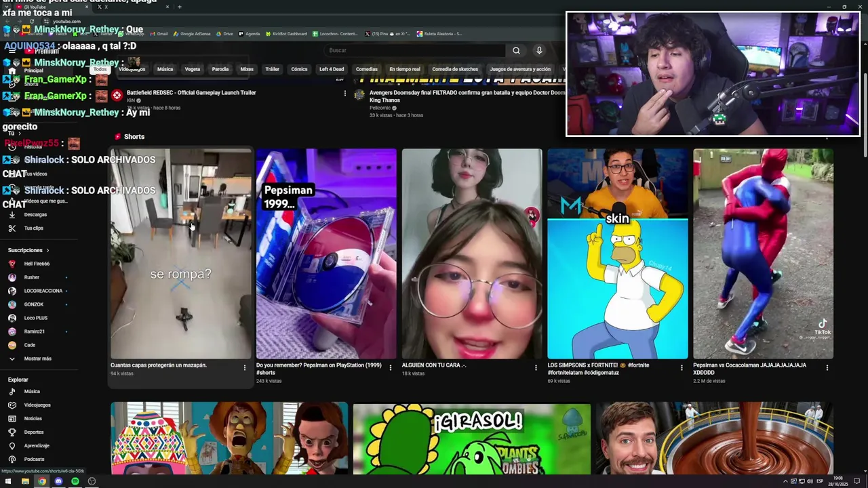Click the volume icon in system tray
This screenshot has height=488, width=868.
click(x=809, y=481)
